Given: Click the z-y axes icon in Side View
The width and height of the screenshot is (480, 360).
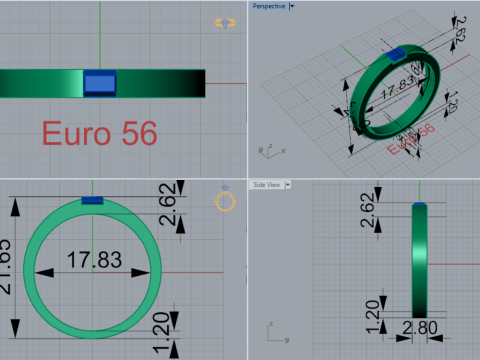Looking at the screenshot, I should 277,333.
